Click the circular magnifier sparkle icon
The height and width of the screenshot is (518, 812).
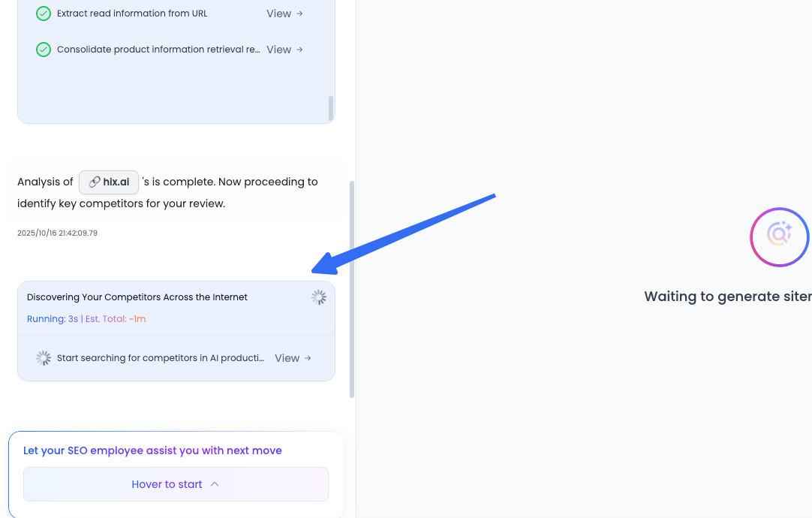[x=779, y=236]
